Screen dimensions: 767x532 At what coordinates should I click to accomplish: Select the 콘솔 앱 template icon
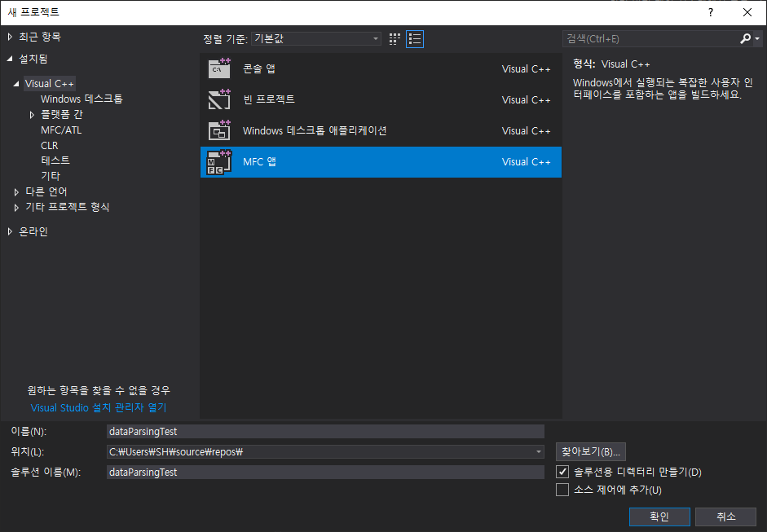point(219,68)
